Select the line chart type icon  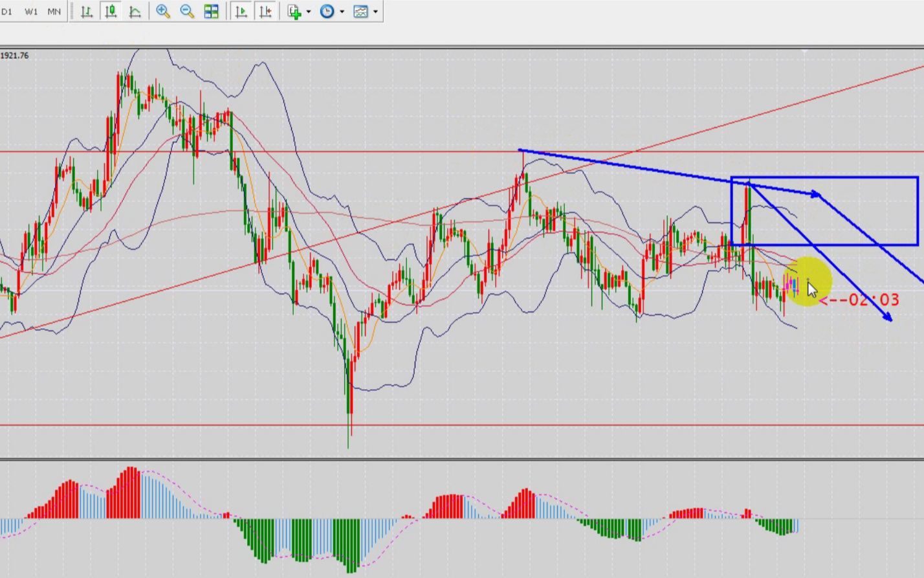tap(135, 12)
